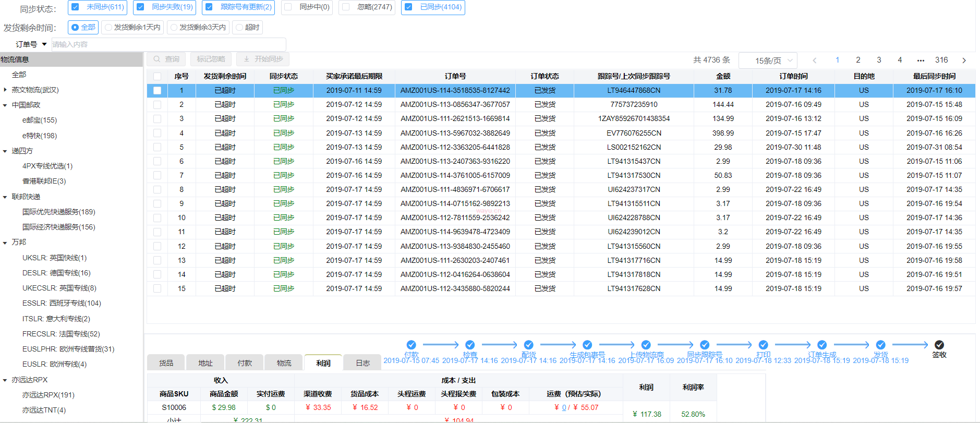Switch to the 日志 tab
This screenshot has width=980, height=423.
[362, 362]
